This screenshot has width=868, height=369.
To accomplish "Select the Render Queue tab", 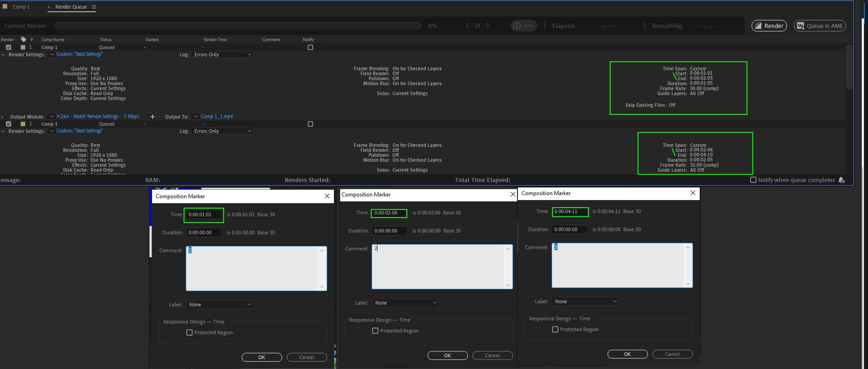I will pos(71,7).
